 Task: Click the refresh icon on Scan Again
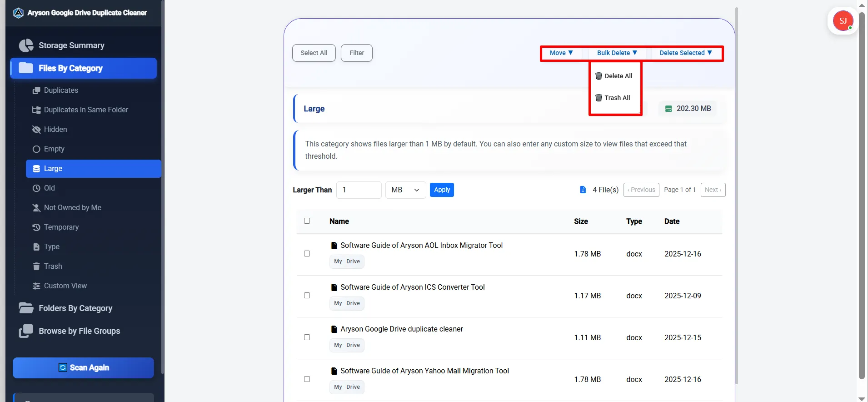click(63, 367)
